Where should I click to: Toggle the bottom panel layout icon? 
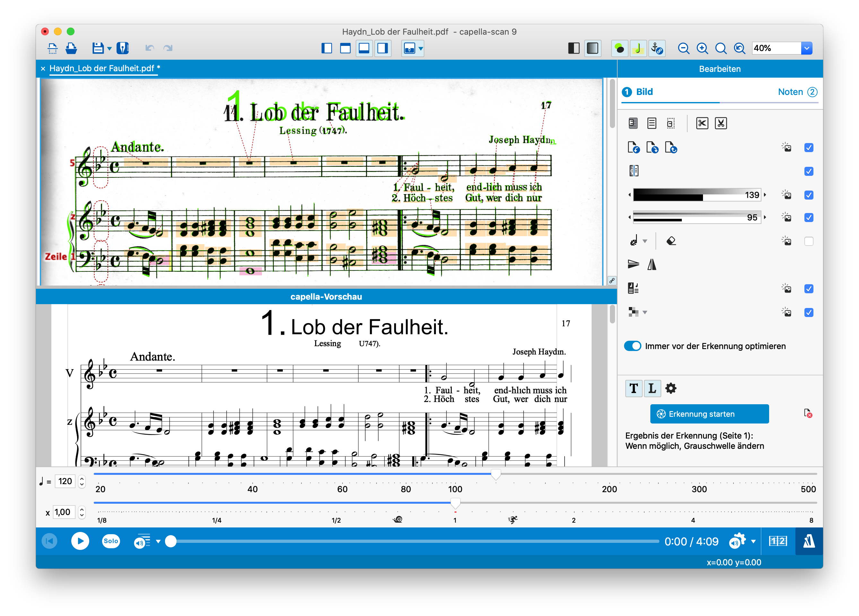364,48
